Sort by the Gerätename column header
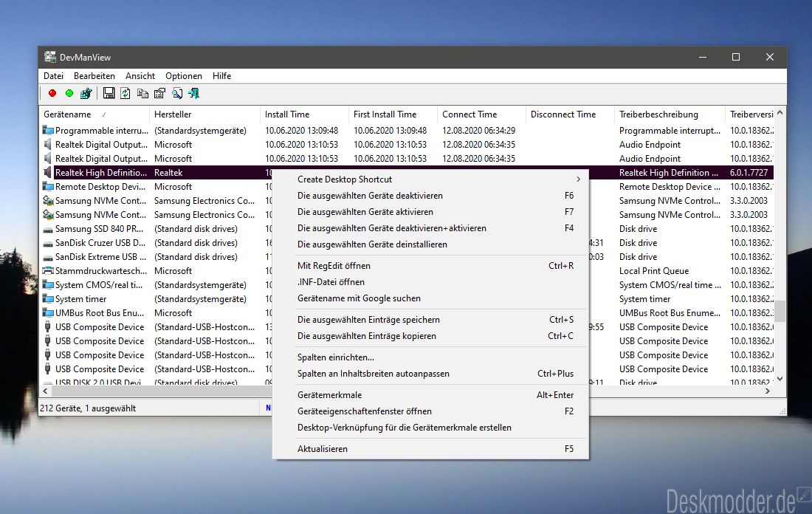This screenshot has width=812, height=514. click(94, 114)
